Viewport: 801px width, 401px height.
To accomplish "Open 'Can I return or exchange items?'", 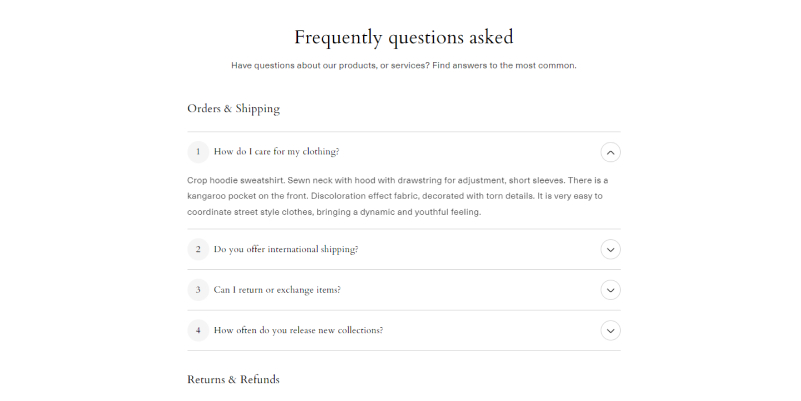I will pos(277,290).
